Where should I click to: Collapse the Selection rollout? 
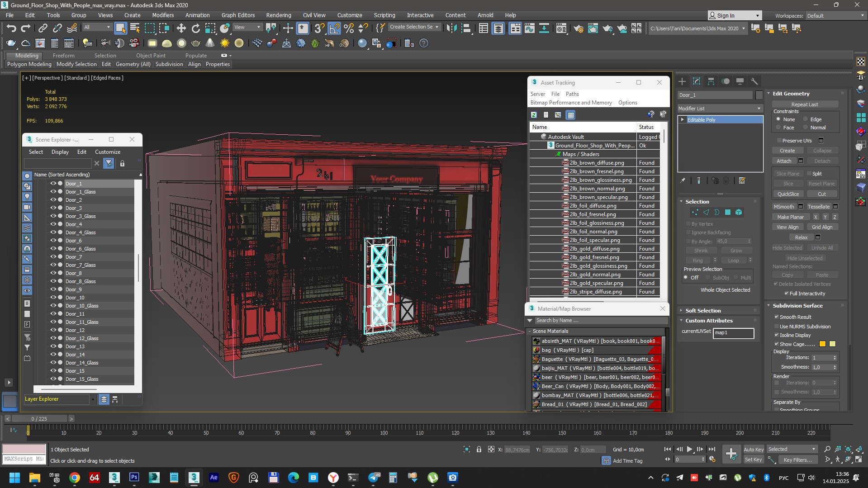682,202
